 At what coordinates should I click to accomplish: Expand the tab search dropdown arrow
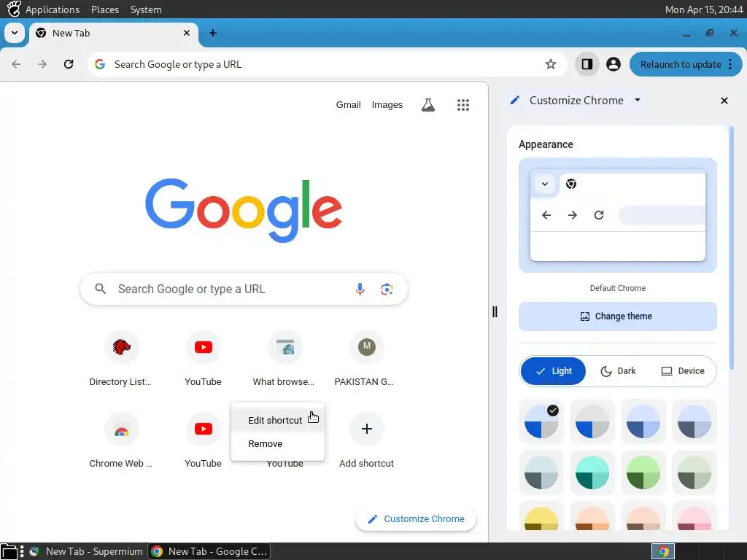click(15, 33)
